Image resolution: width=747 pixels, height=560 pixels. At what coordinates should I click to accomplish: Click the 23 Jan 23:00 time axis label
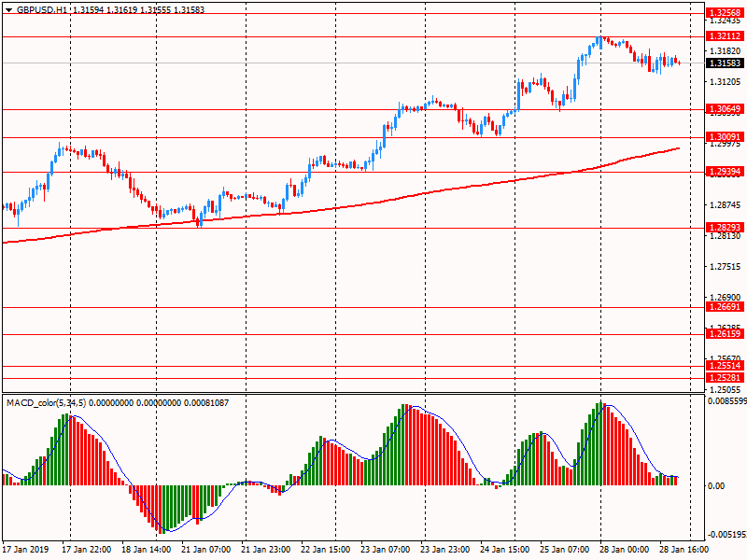(445, 549)
